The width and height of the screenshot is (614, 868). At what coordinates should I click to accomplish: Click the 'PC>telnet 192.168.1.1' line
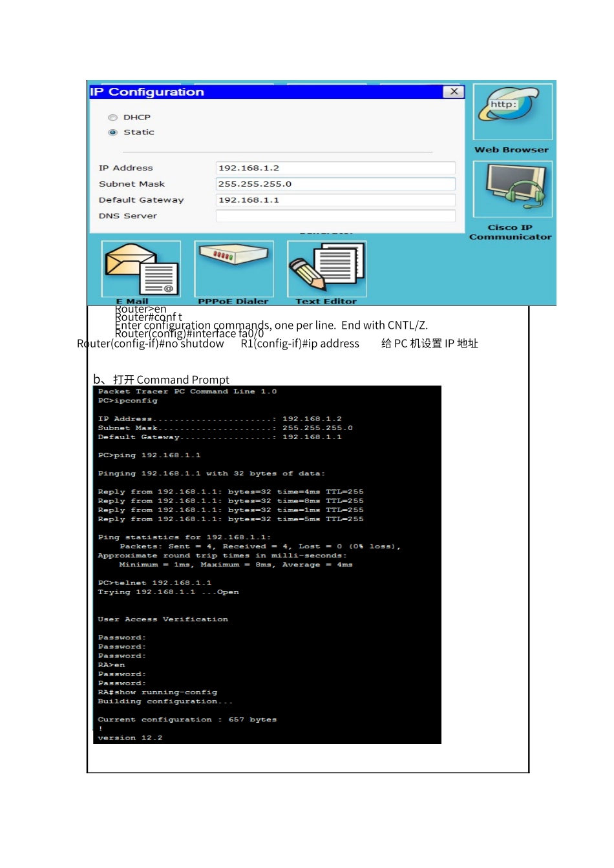tap(154, 583)
